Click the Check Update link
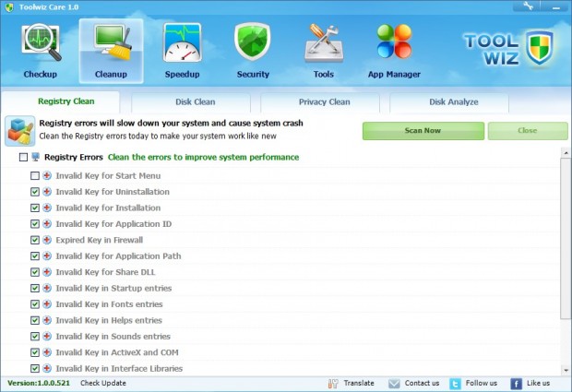572x392 pixels. pyautogui.click(x=103, y=384)
